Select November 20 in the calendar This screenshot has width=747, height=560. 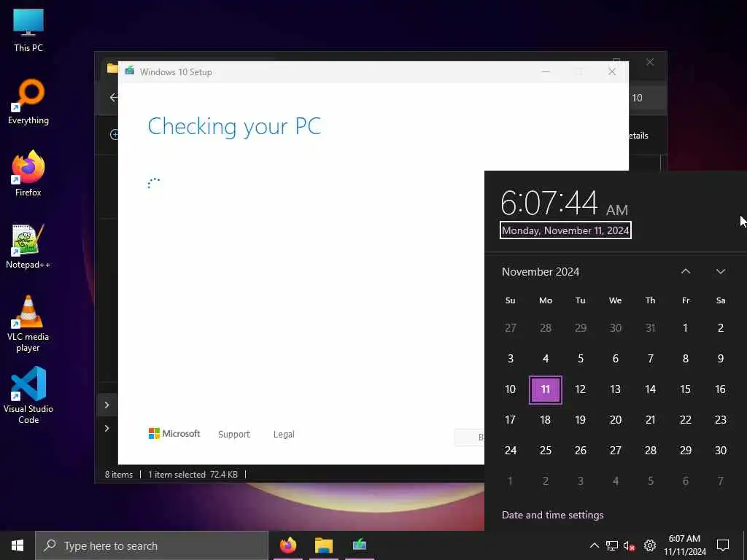point(615,420)
